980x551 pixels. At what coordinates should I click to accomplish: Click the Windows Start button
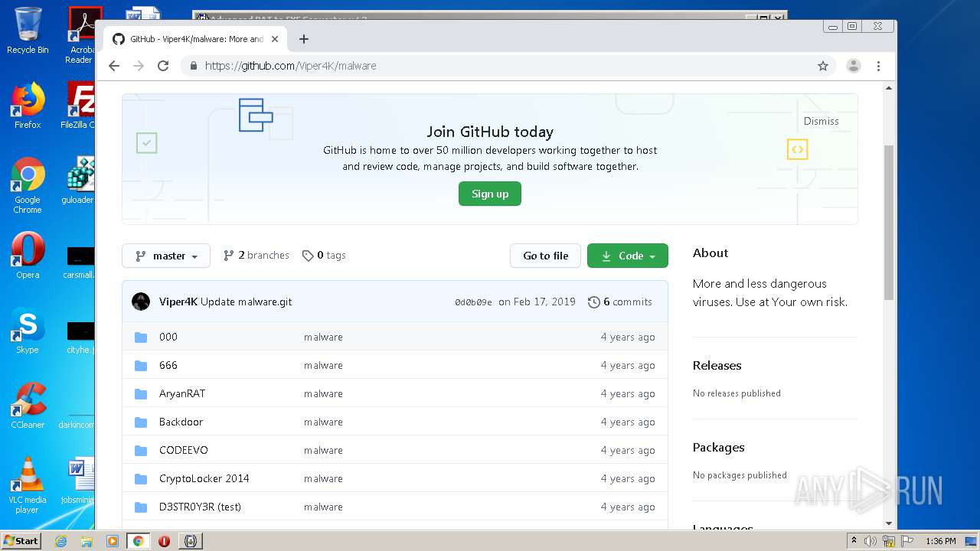(x=21, y=540)
